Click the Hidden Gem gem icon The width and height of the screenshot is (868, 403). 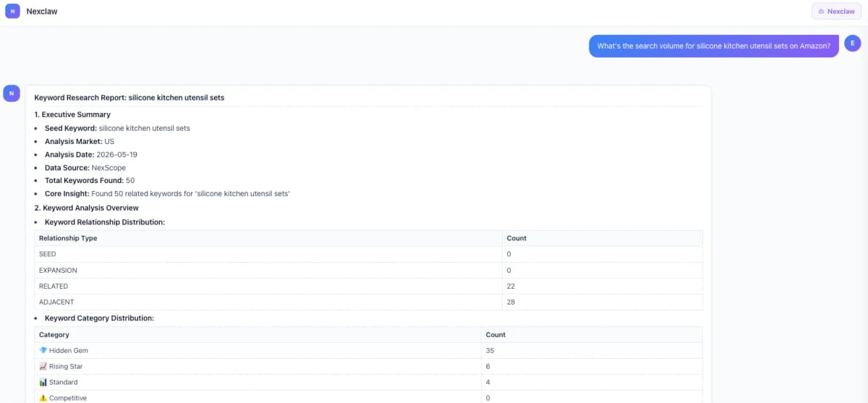click(x=43, y=350)
